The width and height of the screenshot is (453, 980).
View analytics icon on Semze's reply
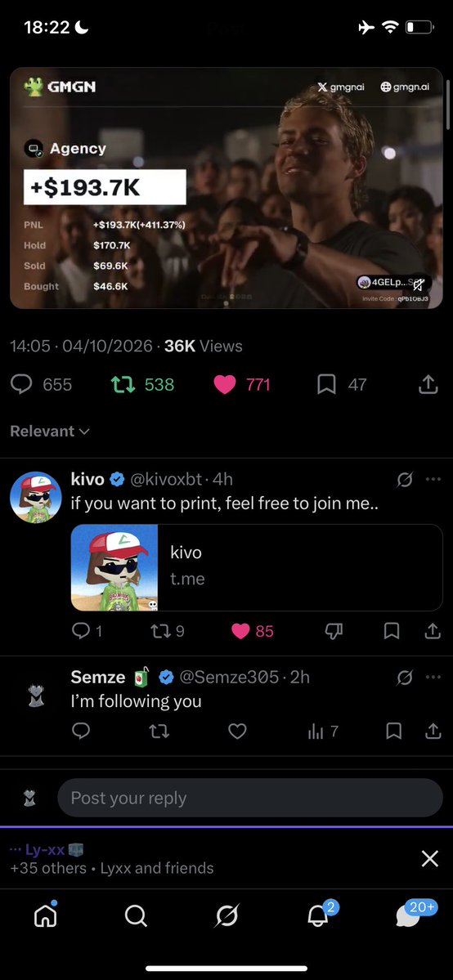point(316,732)
